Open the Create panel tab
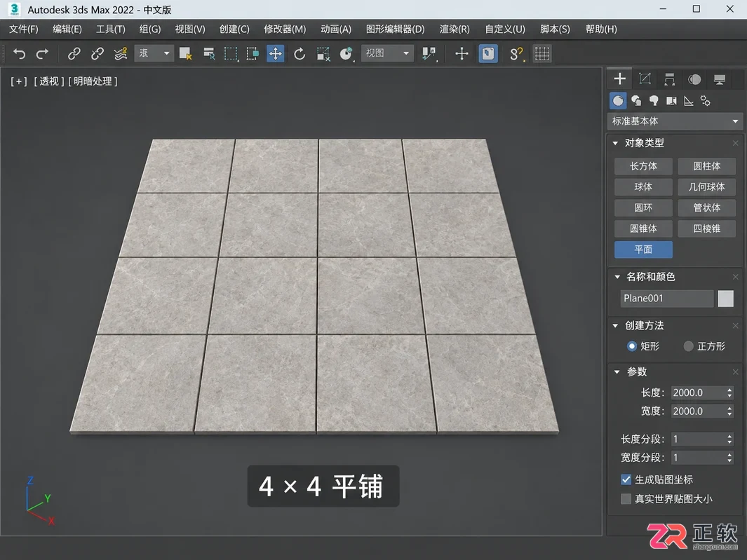Image resolution: width=747 pixels, height=560 pixels. (619, 78)
